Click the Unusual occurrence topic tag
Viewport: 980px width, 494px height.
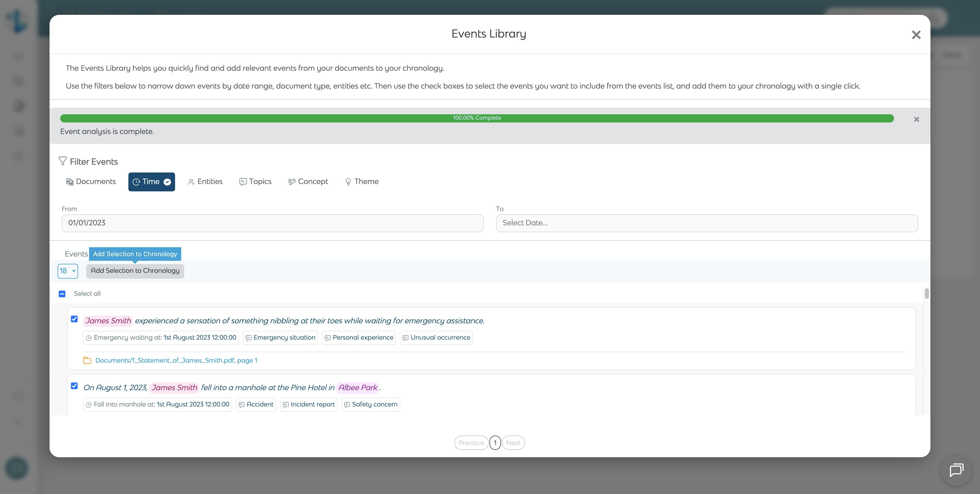click(436, 338)
